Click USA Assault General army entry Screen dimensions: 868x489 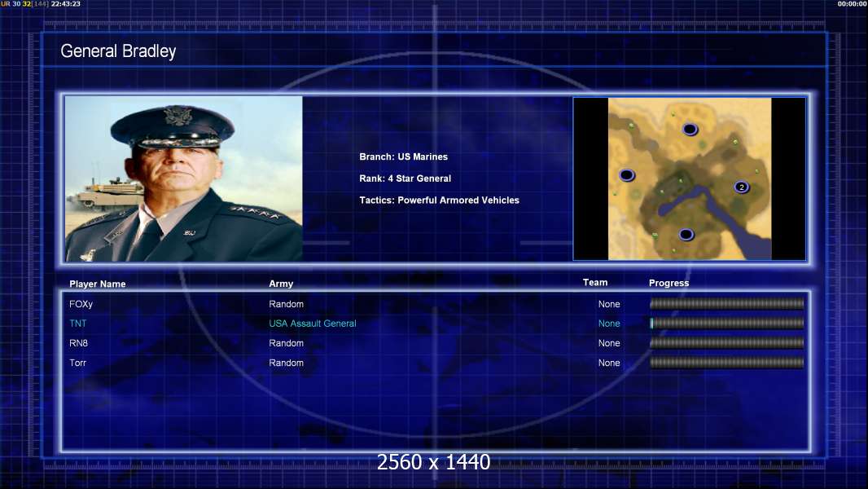pos(313,324)
